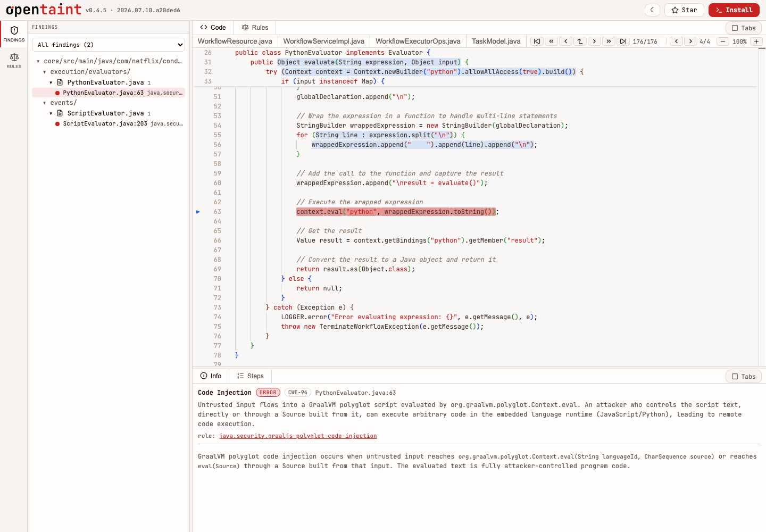Image resolution: width=766 pixels, height=532 pixels.
Task: Click highlighted context.eval code on line 63
Action: pyautogui.click(x=396, y=212)
